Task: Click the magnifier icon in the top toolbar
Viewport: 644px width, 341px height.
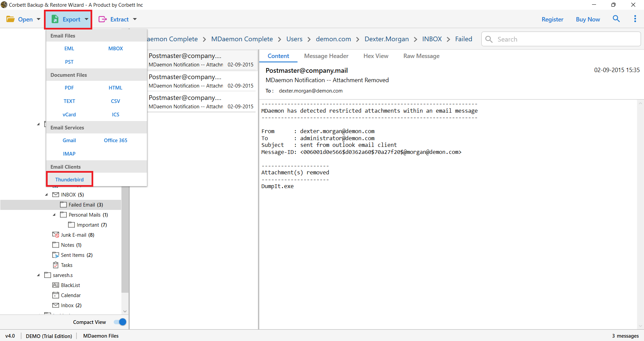Action: tap(616, 19)
